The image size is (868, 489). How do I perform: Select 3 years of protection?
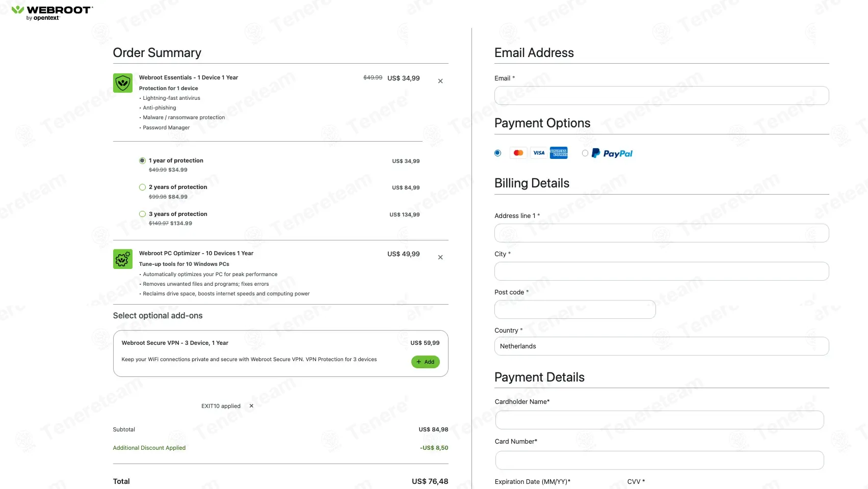[x=142, y=214]
